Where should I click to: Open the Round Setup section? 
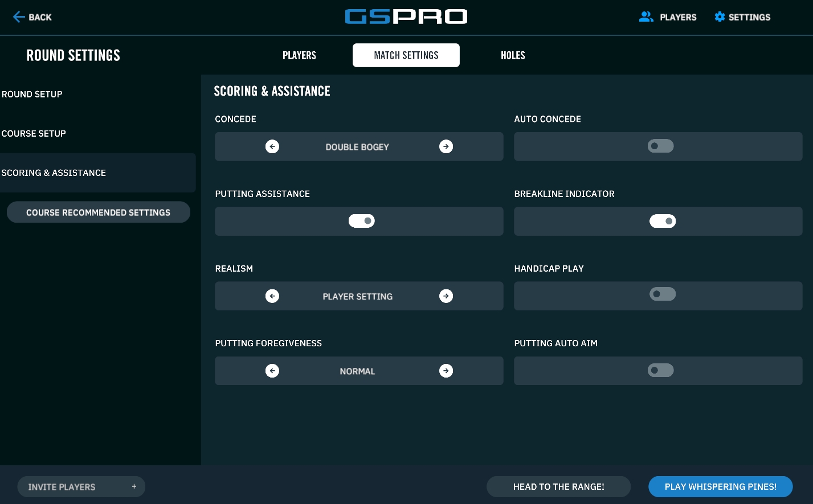pyautogui.click(x=32, y=95)
